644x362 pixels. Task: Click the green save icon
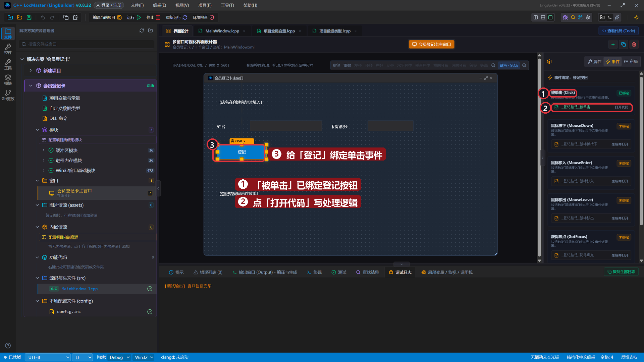pyautogui.click(x=29, y=17)
